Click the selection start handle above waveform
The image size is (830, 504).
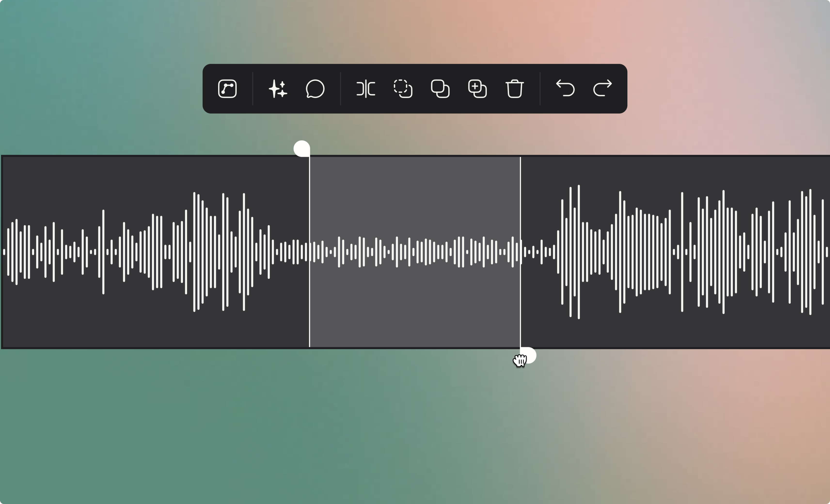point(302,149)
